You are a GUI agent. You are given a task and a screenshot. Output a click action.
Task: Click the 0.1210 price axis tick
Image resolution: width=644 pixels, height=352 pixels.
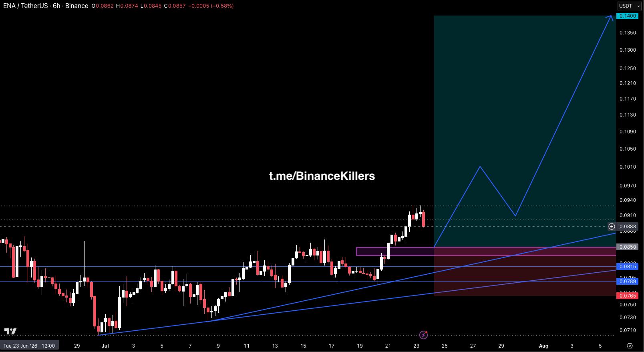pyautogui.click(x=628, y=83)
